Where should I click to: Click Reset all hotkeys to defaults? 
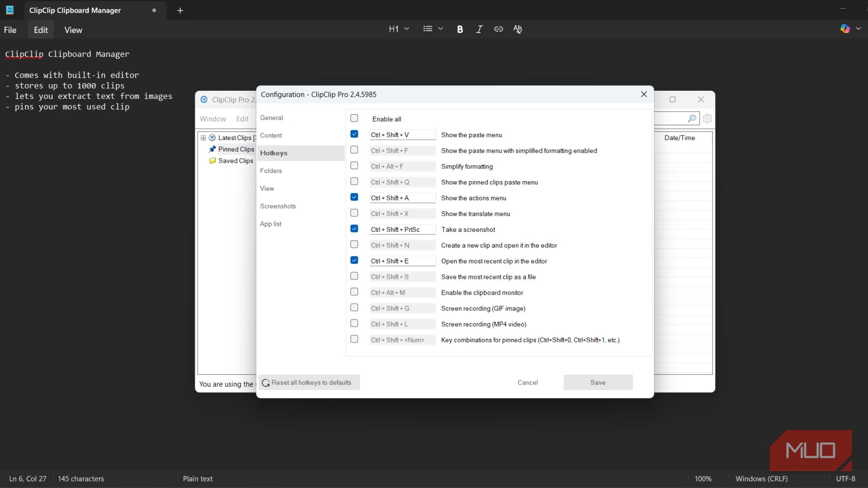(309, 382)
